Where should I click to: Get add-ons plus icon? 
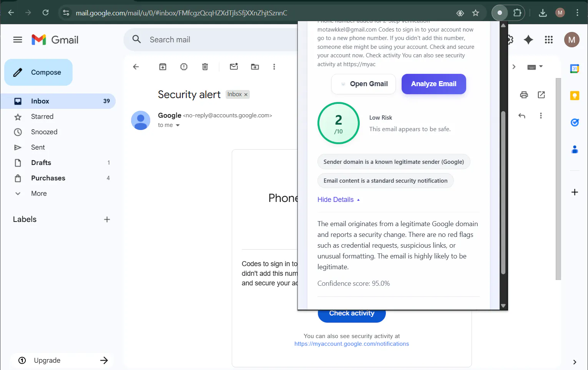click(x=575, y=192)
